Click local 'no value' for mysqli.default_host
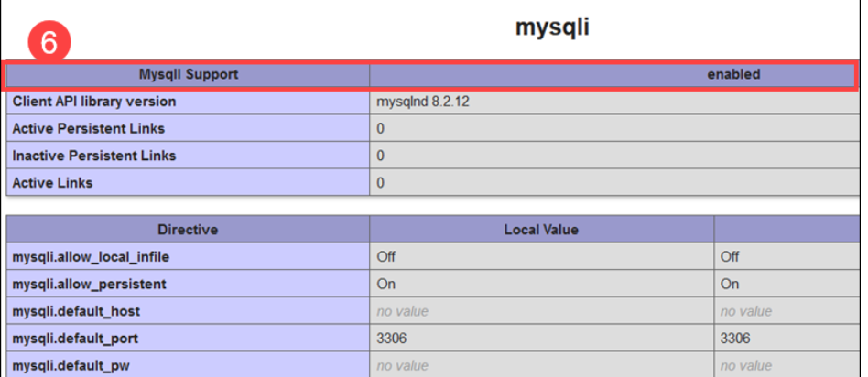868x377 pixels. coord(403,312)
